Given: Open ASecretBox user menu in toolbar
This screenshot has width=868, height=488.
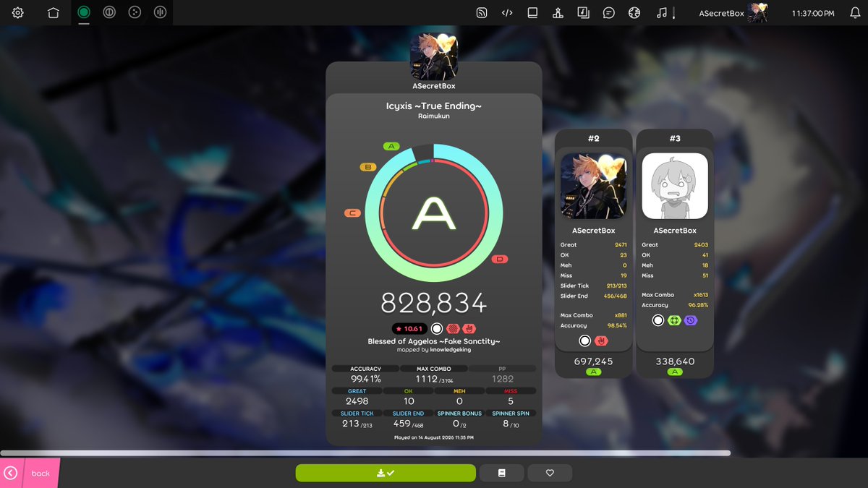Looking at the screenshot, I should click(733, 13).
